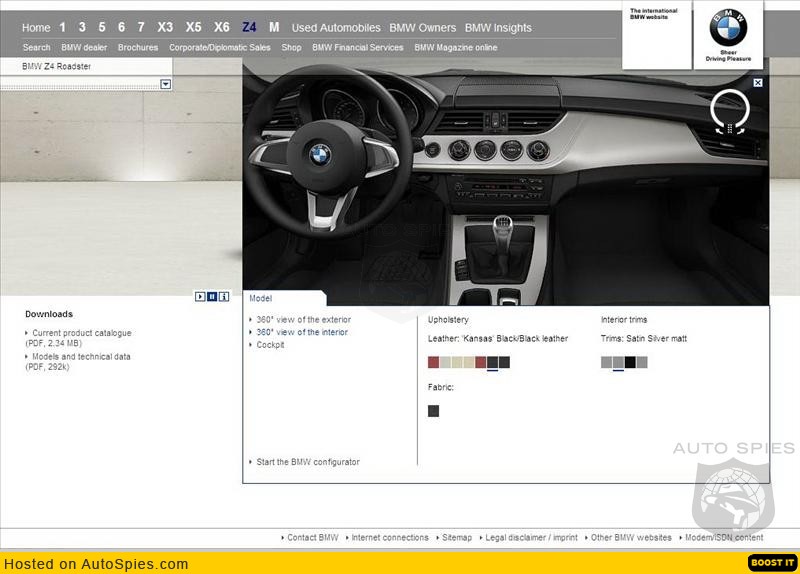Start the BMW configurator
The height and width of the screenshot is (574, 800).
(x=307, y=462)
